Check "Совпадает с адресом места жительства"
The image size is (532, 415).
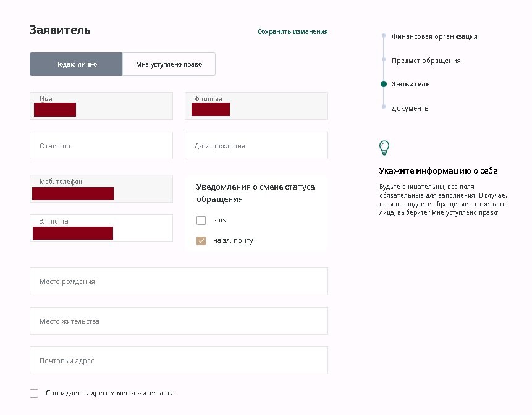(34, 393)
